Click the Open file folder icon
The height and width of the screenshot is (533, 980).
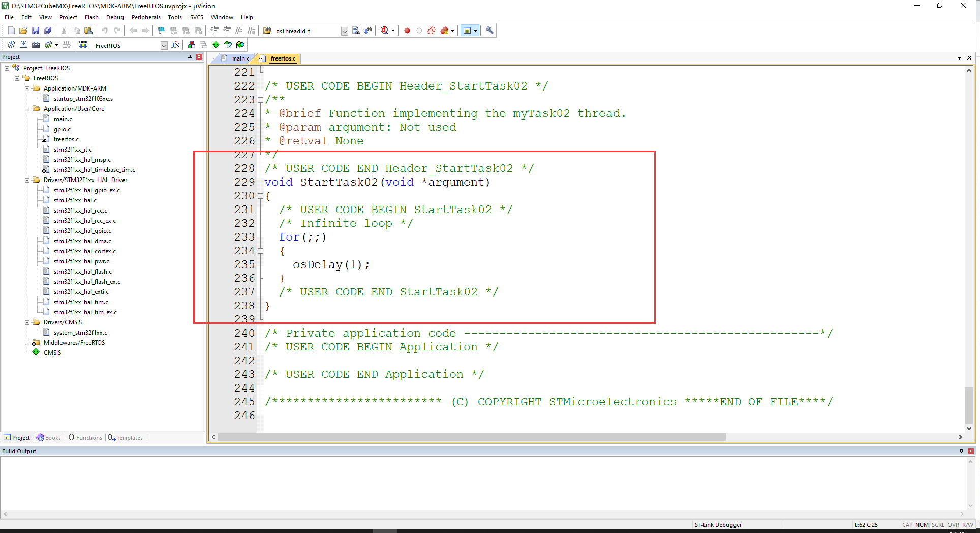[x=23, y=31]
